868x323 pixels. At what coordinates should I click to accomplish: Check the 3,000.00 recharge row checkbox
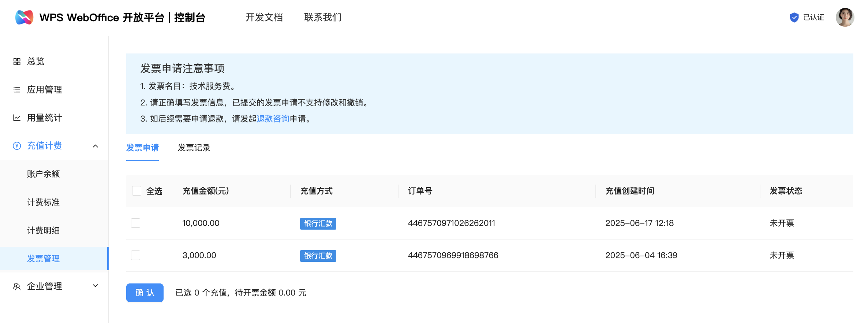click(136, 255)
